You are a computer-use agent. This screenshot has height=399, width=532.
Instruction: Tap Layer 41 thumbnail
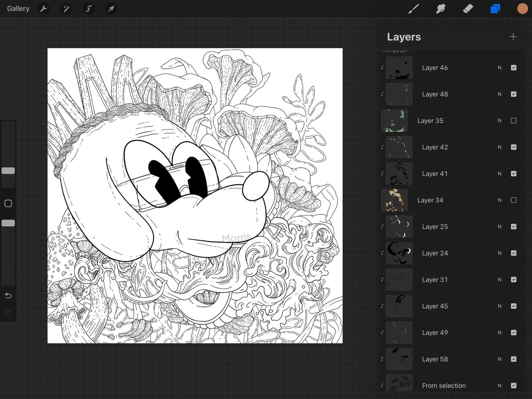pos(399,174)
